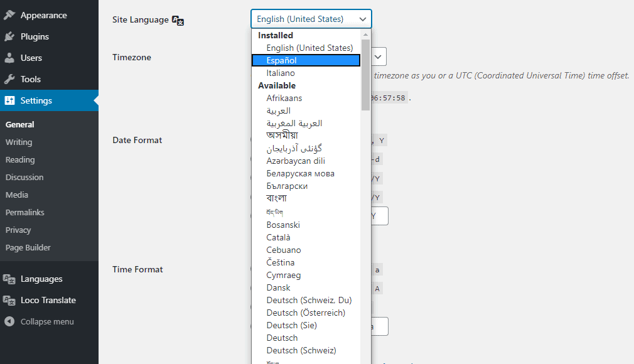The height and width of the screenshot is (364, 634).
Task: Choose Dansk language option
Action: coord(306,287)
